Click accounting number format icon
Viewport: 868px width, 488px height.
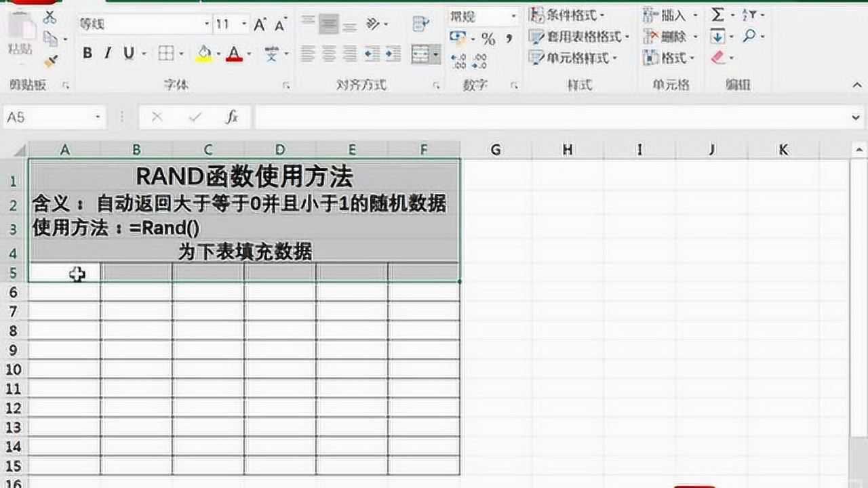[x=458, y=38]
